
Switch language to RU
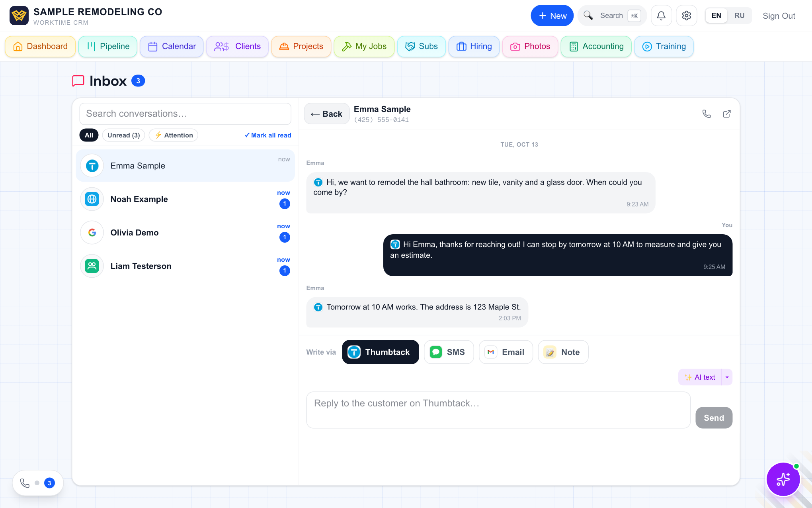pyautogui.click(x=739, y=16)
